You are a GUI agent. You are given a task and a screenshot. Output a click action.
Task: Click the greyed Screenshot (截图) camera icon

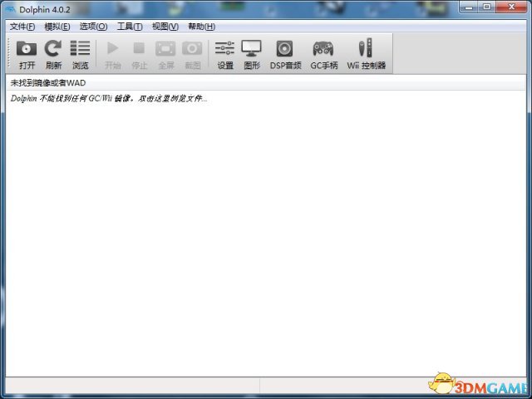point(192,48)
